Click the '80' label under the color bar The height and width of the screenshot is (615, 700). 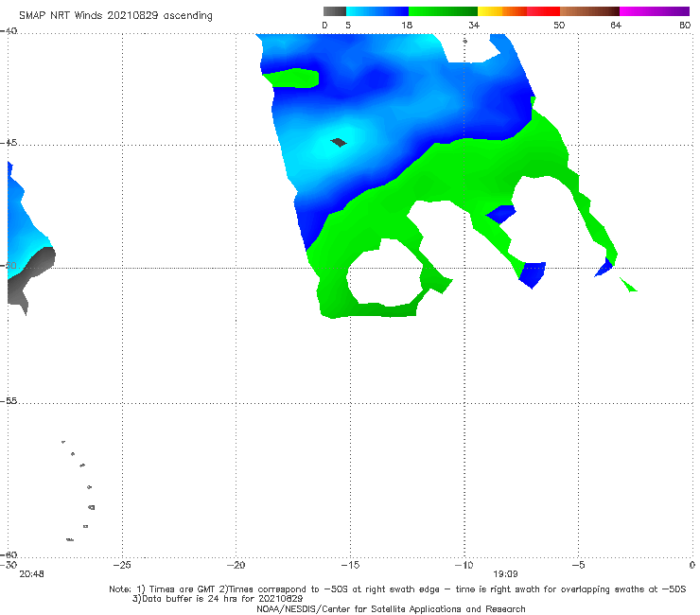(x=685, y=25)
